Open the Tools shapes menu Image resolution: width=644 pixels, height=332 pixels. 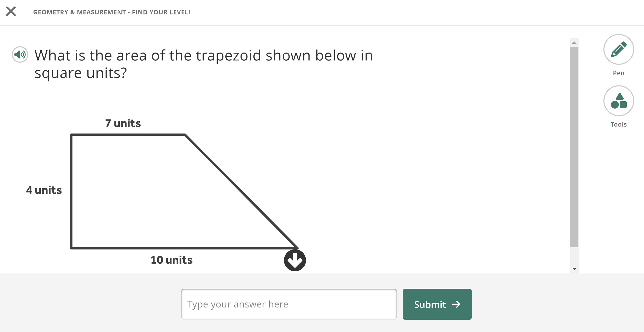point(618,101)
